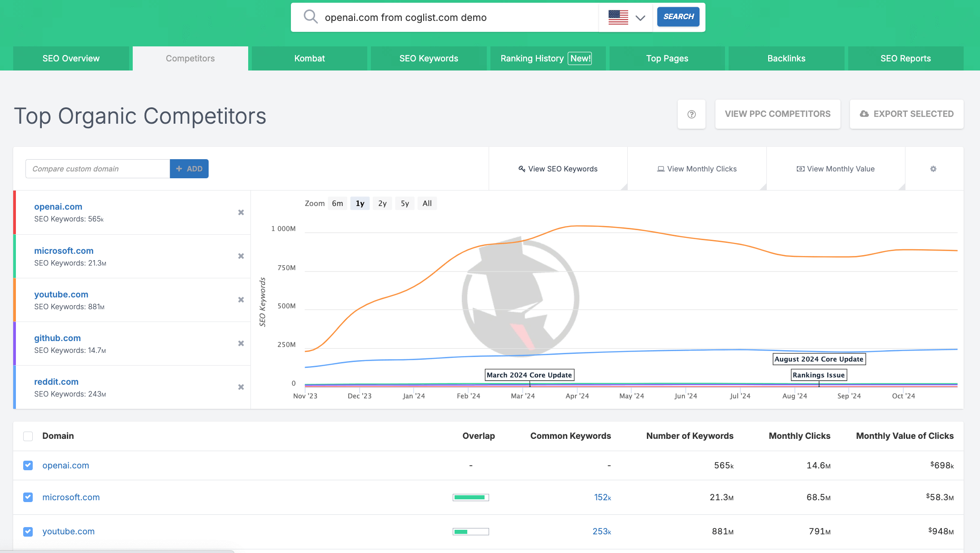This screenshot has height=553, width=980.
Task: Select View Monthly Value chart mode
Action: click(836, 169)
